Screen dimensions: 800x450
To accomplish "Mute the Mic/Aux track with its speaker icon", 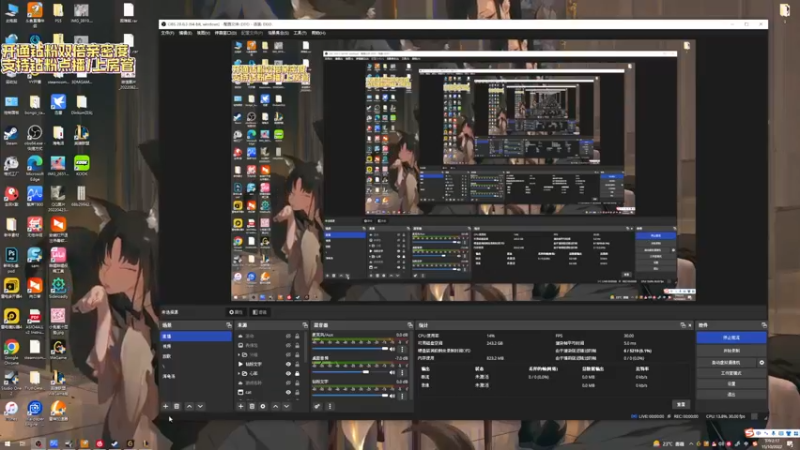I will [x=392, y=349].
